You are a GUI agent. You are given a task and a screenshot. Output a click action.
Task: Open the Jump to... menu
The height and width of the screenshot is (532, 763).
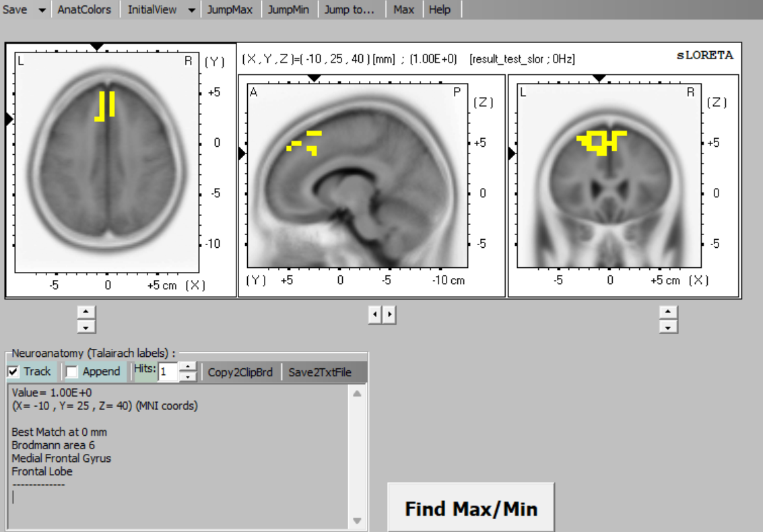[x=349, y=10]
